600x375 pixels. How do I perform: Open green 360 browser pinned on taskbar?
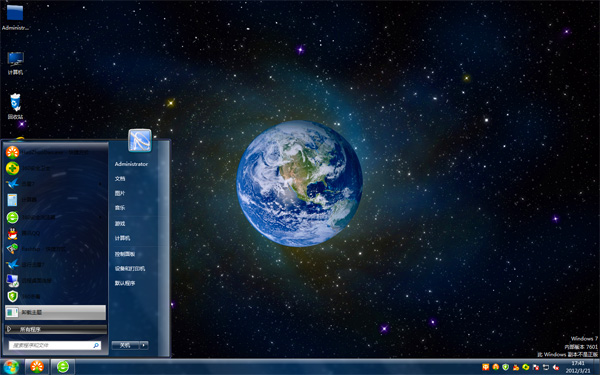[63, 367]
